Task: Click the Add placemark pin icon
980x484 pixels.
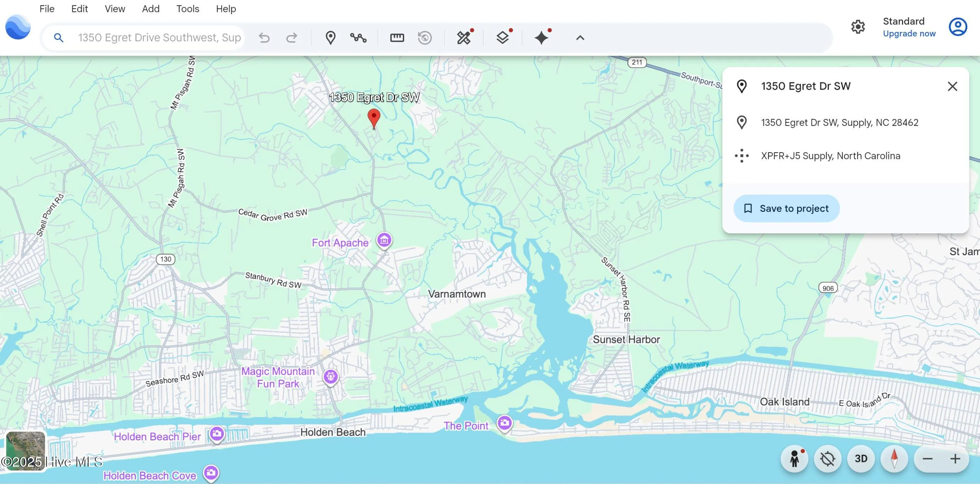Action: click(330, 38)
